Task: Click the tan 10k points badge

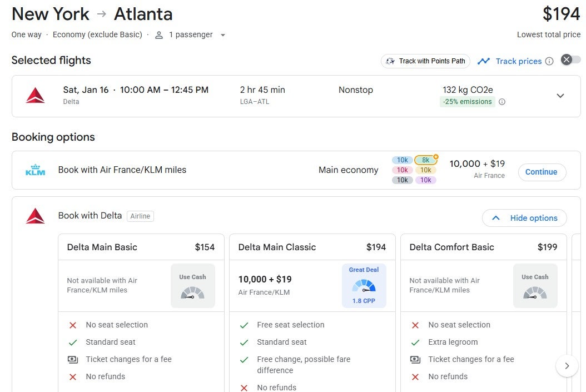Action: pyautogui.click(x=426, y=170)
